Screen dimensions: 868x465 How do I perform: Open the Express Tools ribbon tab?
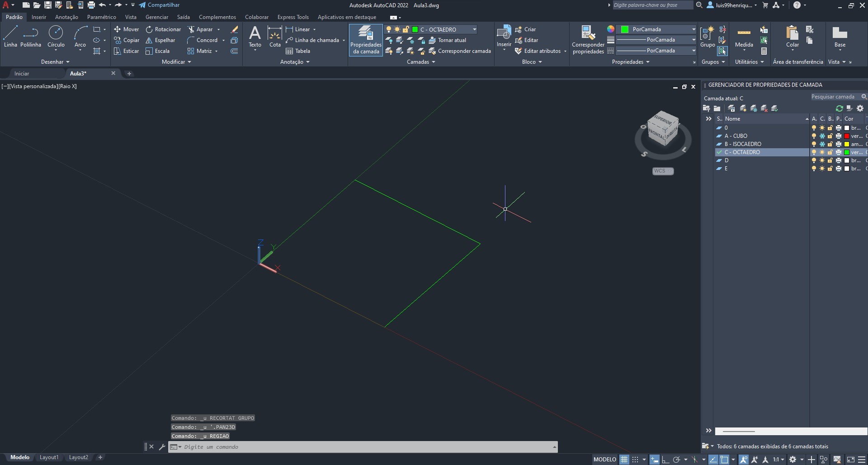click(293, 17)
